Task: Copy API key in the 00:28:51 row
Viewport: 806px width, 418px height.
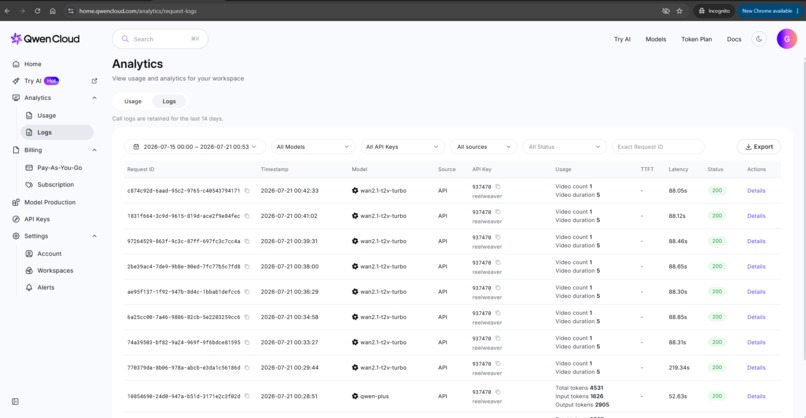Action: click(x=498, y=392)
